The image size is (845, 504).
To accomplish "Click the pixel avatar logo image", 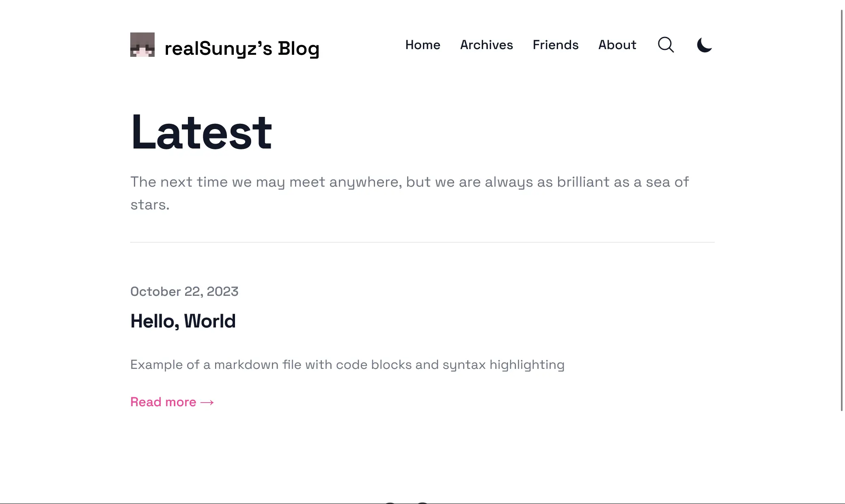I will click(142, 45).
